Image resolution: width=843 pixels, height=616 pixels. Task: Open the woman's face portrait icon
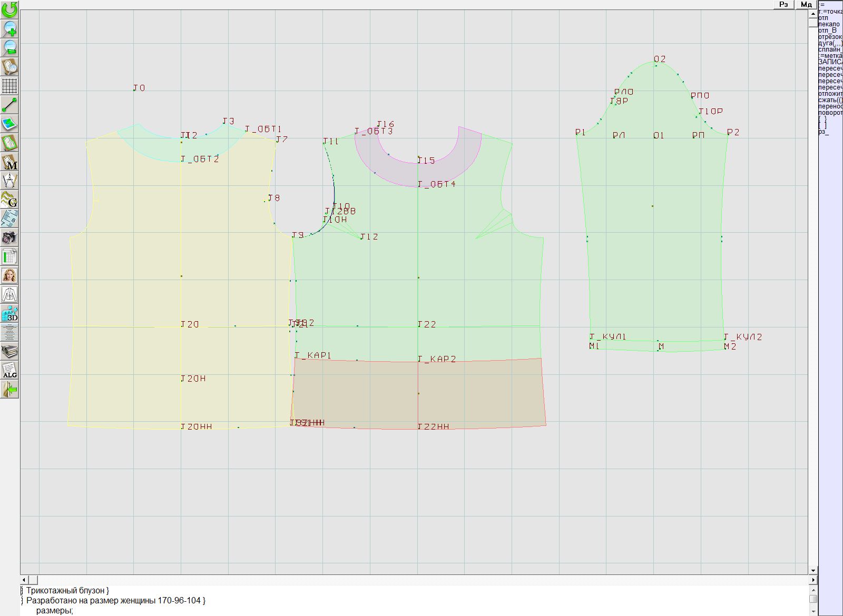pyautogui.click(x=9, y=275)
